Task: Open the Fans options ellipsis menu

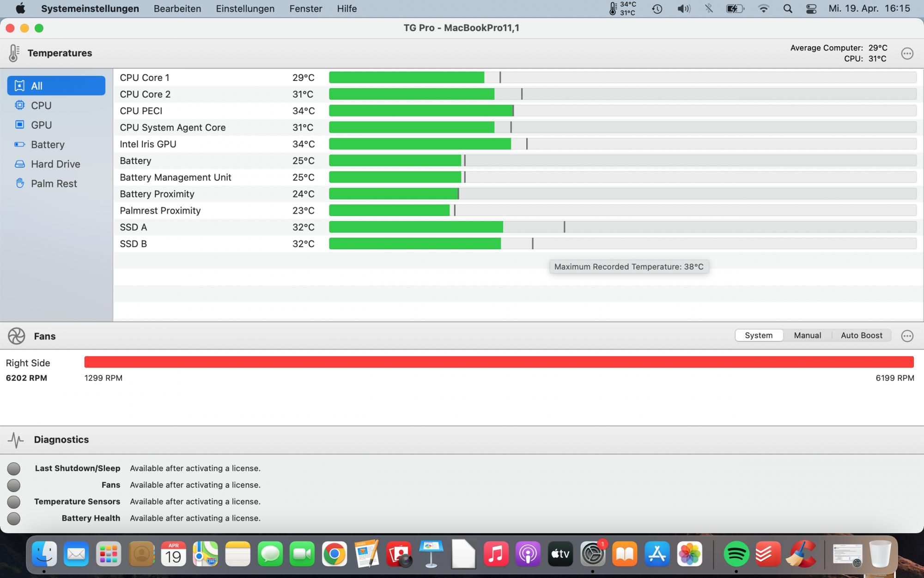Action: pyautogui.click(x=907, y=336)
